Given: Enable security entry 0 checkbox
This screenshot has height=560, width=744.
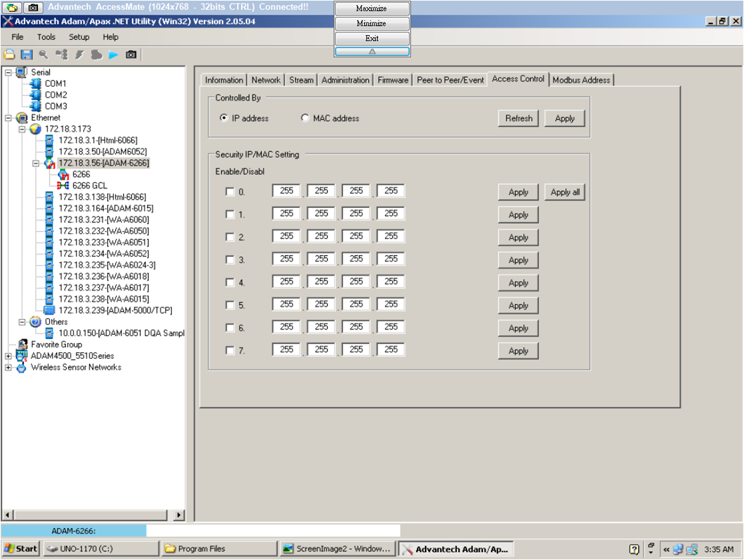Looking at the screenshot, I should point(230,192).
